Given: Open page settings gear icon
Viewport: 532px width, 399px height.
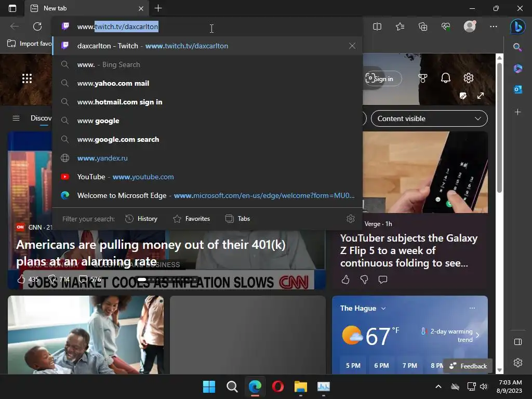Looking at the screenshot, I should [x=469, y=78].
